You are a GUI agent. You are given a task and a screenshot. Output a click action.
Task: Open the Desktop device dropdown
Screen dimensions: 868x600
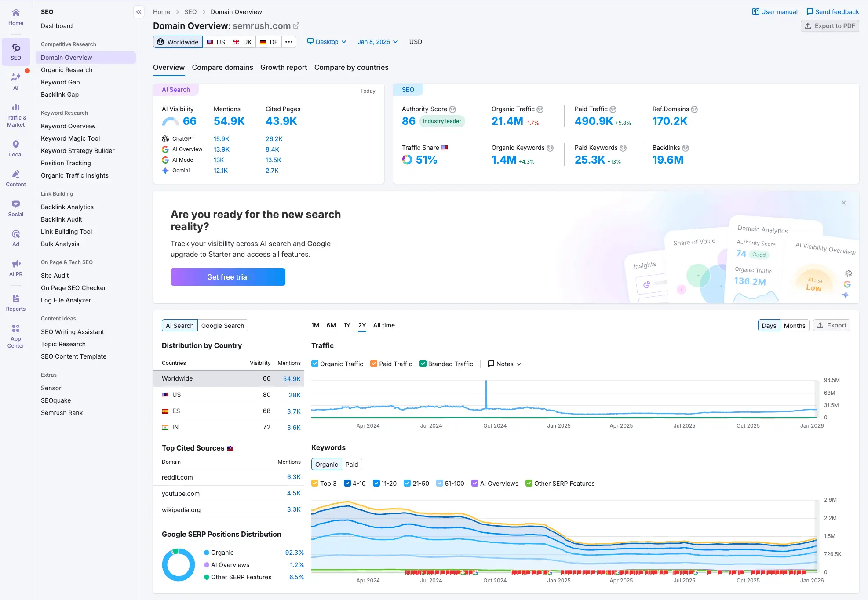click(x=327, y=42)
